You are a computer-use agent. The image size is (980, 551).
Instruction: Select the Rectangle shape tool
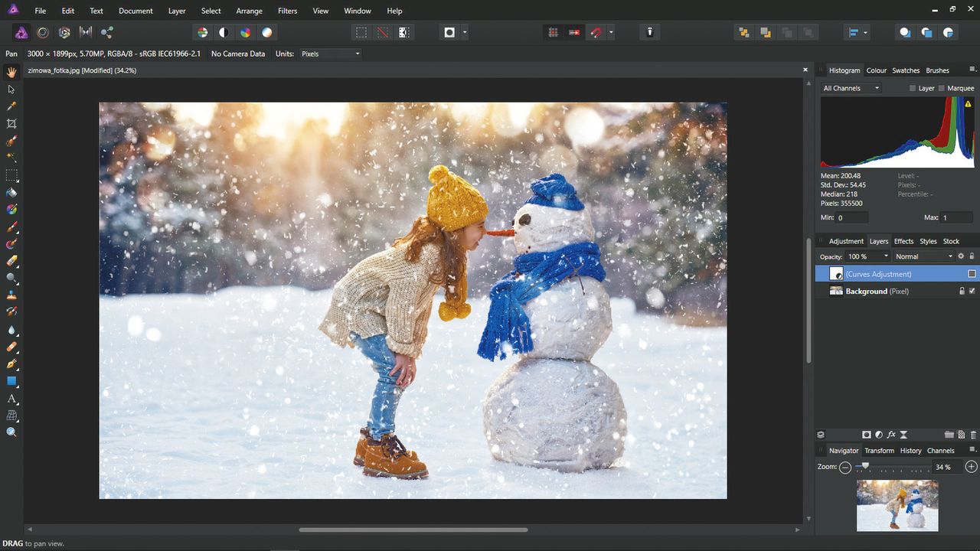coord(11,381)
